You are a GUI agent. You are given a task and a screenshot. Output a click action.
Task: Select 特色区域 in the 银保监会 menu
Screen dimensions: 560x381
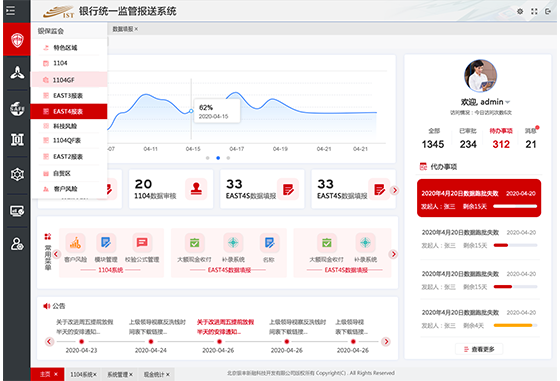point(69,47)
